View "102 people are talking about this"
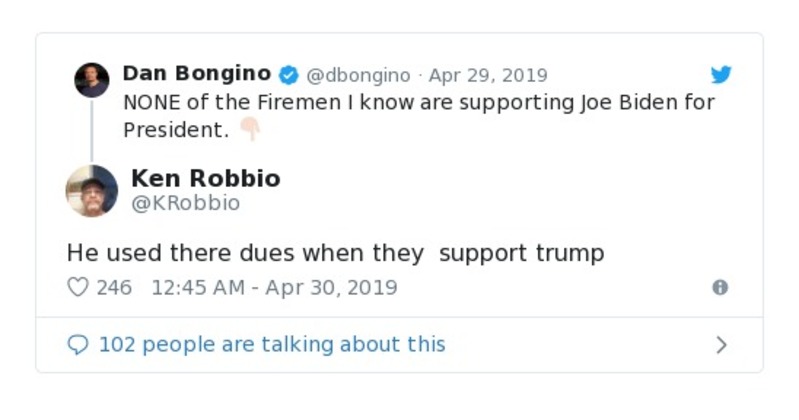This screenshot has height=420, width=799. click(272, 345)
